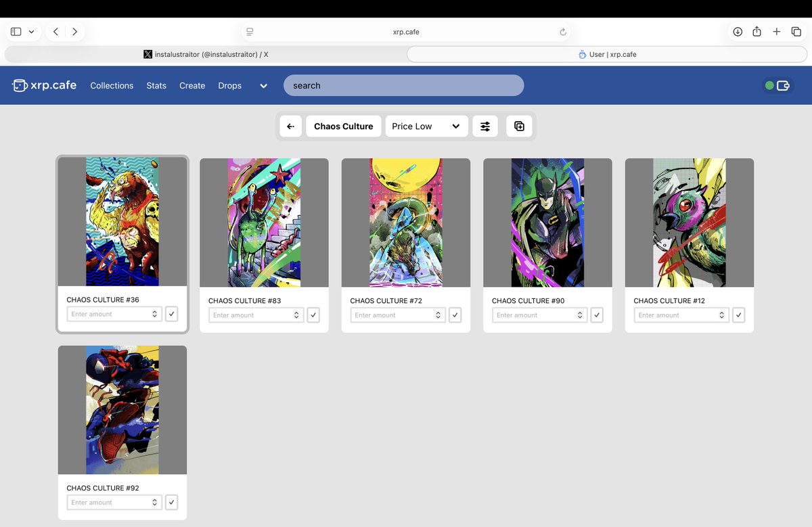Image resolution: width=812 pixels, height=527 pixels.
Task: Click the amount field for Chaos Culture #83
Action: [256, 315]
